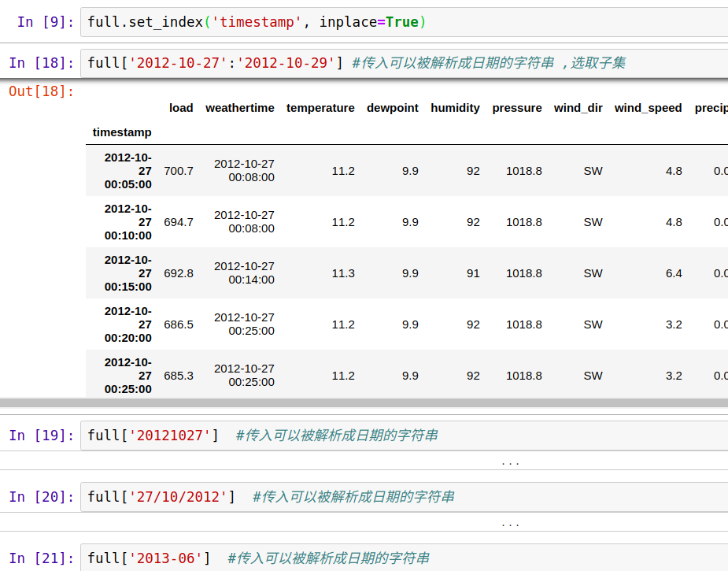
Task: Click the In [9] set_index code cell
Action: (404, 22)
